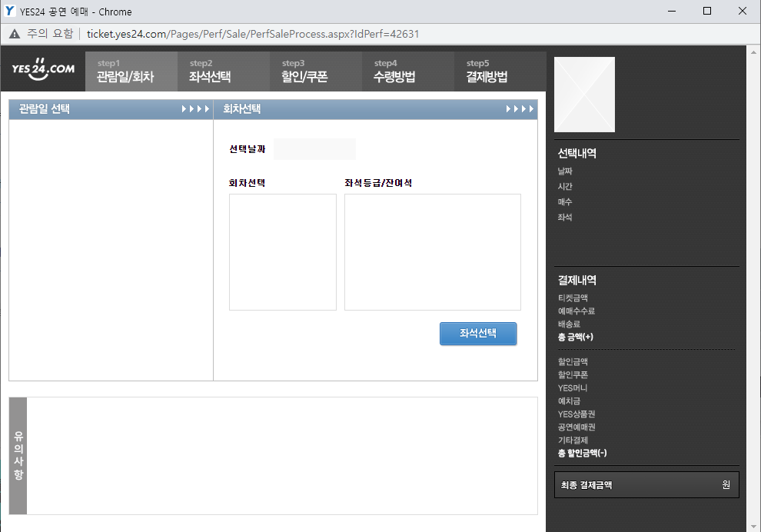
Task: Click the empty 관람일 선택 calendar panel
Action: 111,249
